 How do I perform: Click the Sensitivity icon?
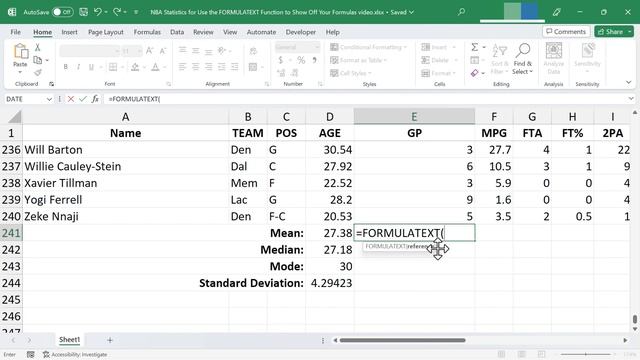(587, 51)
